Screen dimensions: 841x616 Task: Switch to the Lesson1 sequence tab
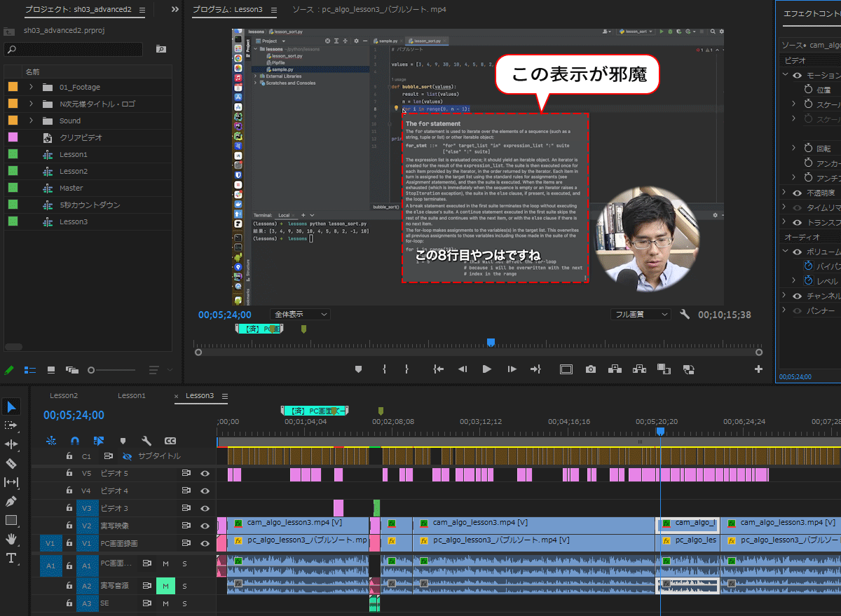pos(131,396)
